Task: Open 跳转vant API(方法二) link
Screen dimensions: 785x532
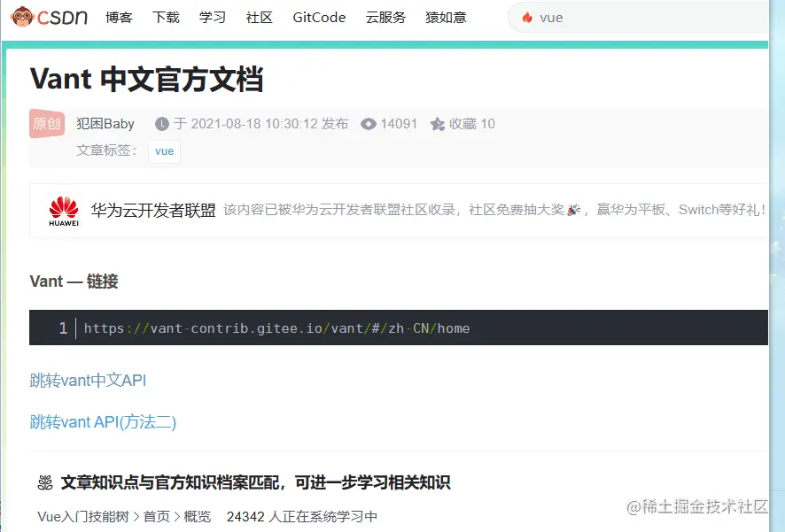Action: [x=103, y=422]
